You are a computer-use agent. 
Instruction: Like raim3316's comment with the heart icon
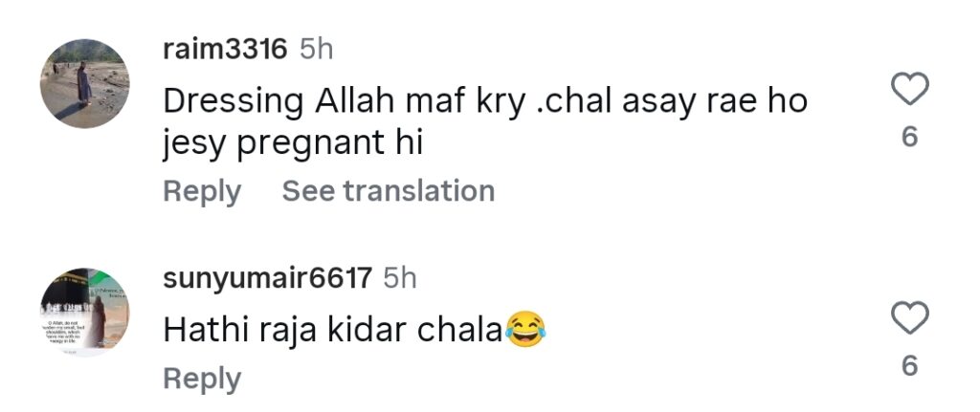[x=909, y=89]
